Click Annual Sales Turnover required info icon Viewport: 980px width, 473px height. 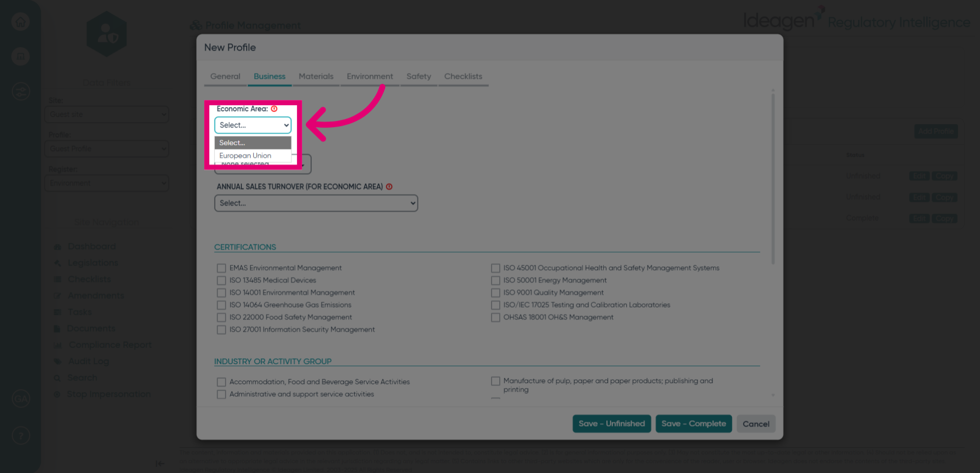[x=389, y=187]
